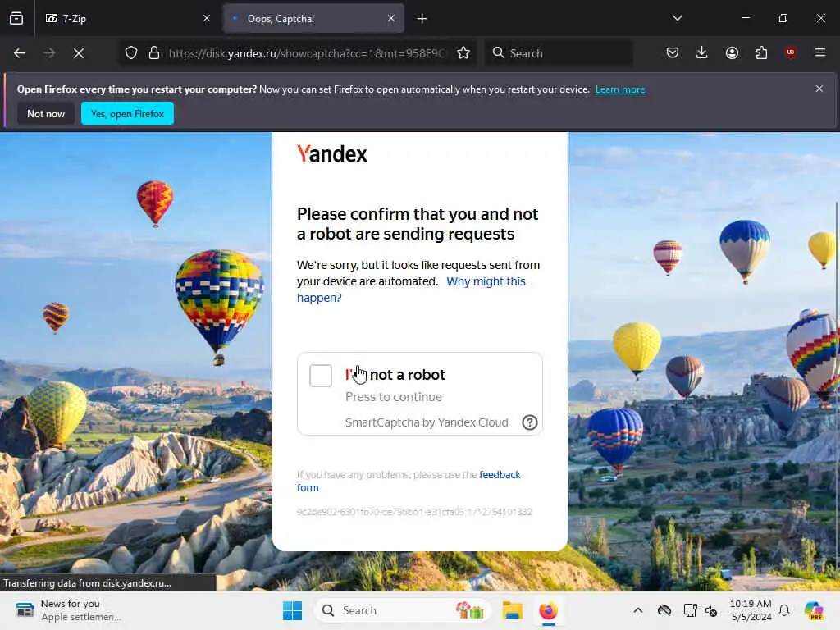The image size is (840, 630).
Task: Click the Yandex logo
Action: [x=332, y=154]
